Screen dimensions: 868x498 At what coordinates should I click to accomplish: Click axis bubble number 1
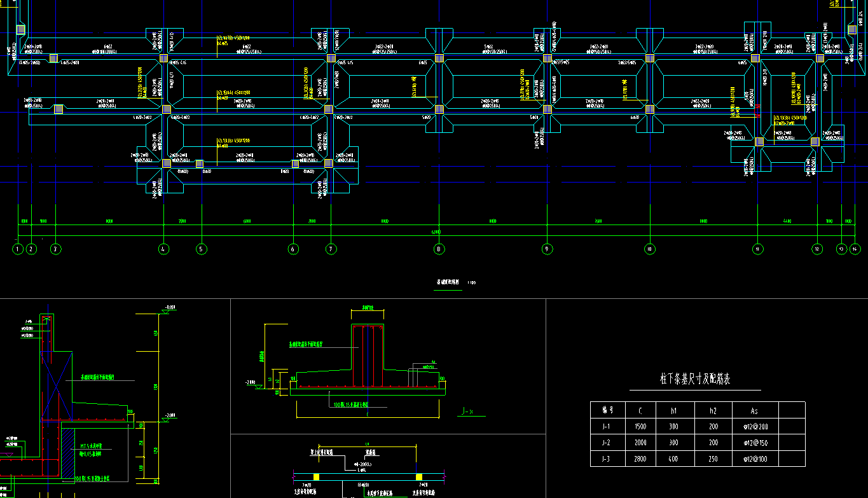point(18,249)
